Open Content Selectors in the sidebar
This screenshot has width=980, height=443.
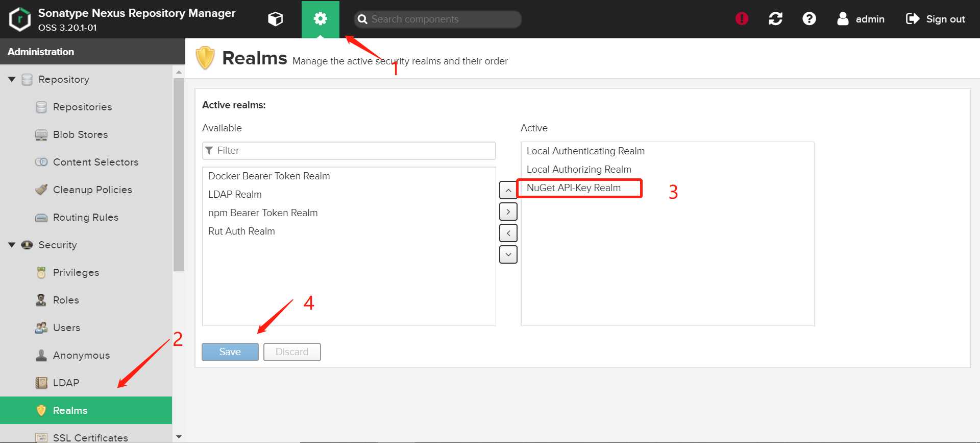click(x=95, y=162)
